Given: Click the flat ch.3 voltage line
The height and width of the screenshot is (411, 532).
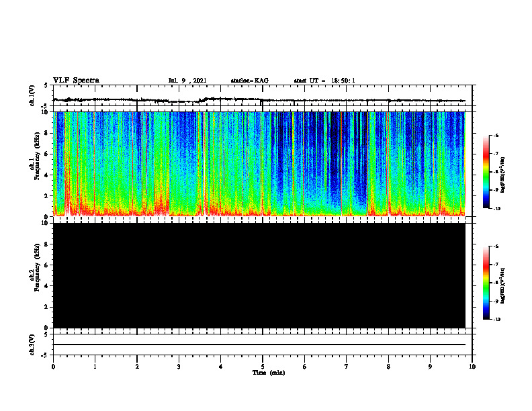Looking at the screenshot, I should pos(259,345).
